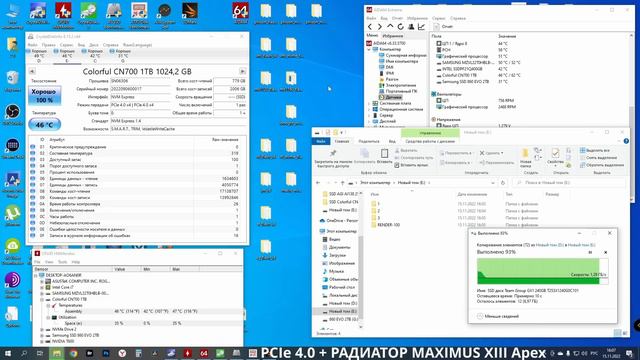Viewport: 640px width, 360px height.
Task: Collapse DESKTOP root node in HWiNFO
Action: [x=36, y=276]
